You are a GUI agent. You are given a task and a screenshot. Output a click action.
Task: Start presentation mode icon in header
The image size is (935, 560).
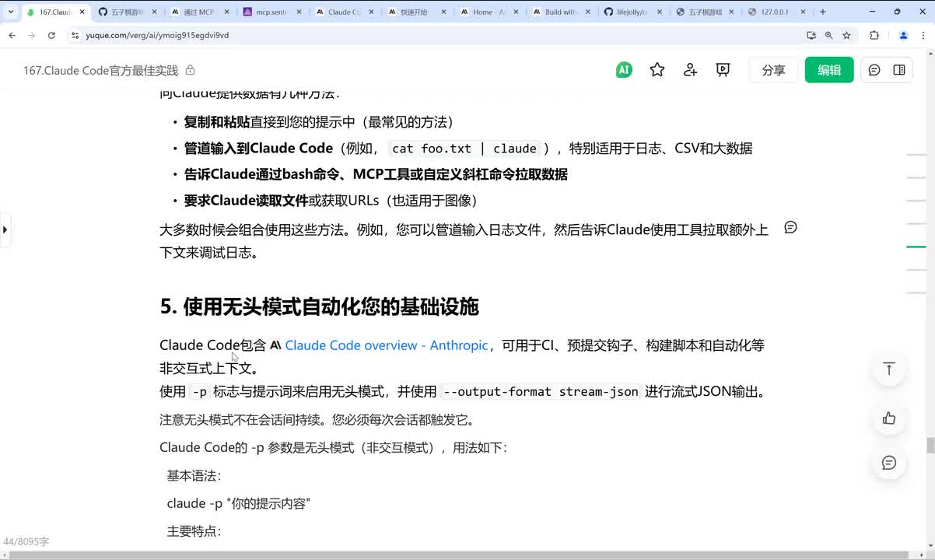[x=723, y=70]
